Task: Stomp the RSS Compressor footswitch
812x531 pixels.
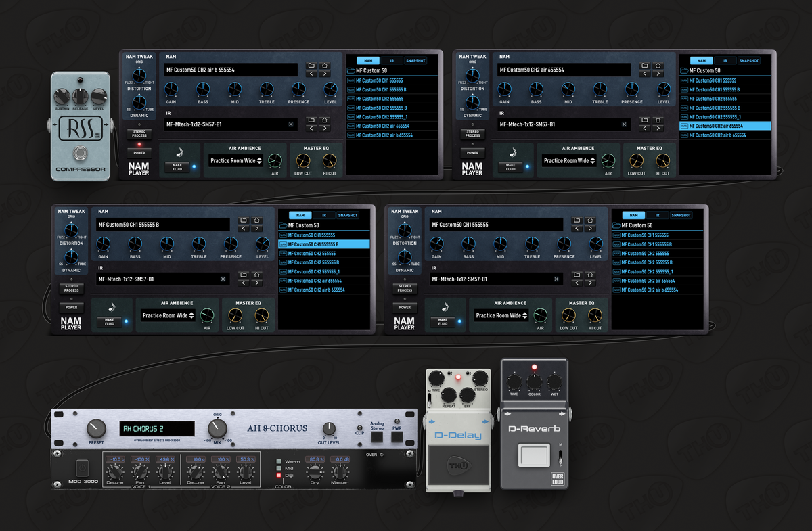Action: coord(81,152)
